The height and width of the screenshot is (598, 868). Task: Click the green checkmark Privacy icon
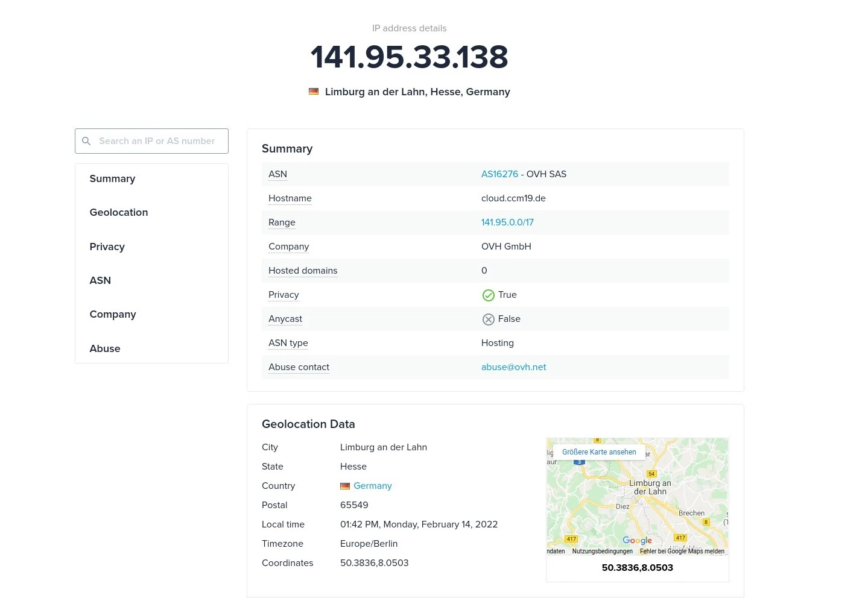(488, 295)
